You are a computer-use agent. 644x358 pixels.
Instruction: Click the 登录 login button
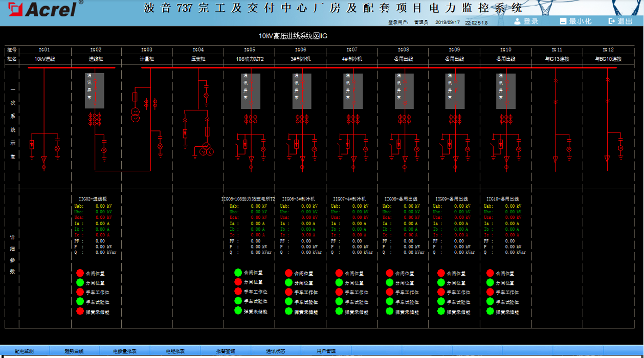[526, 21]
